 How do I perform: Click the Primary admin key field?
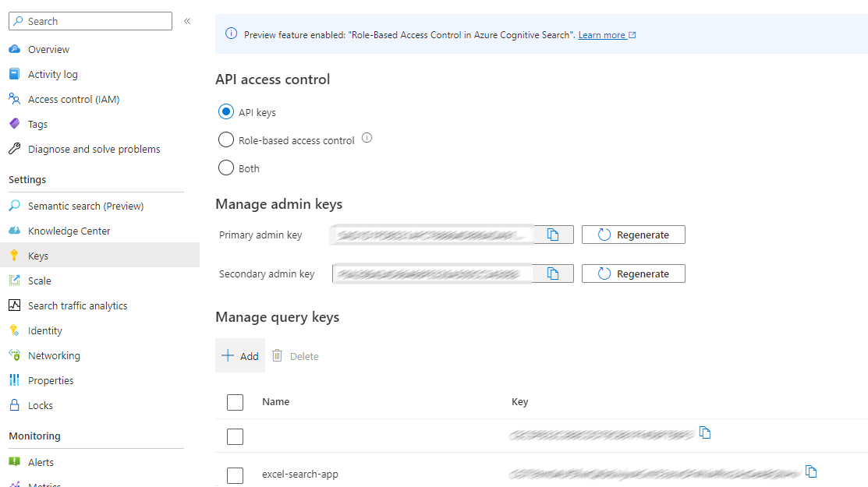(x=432, y=235)
